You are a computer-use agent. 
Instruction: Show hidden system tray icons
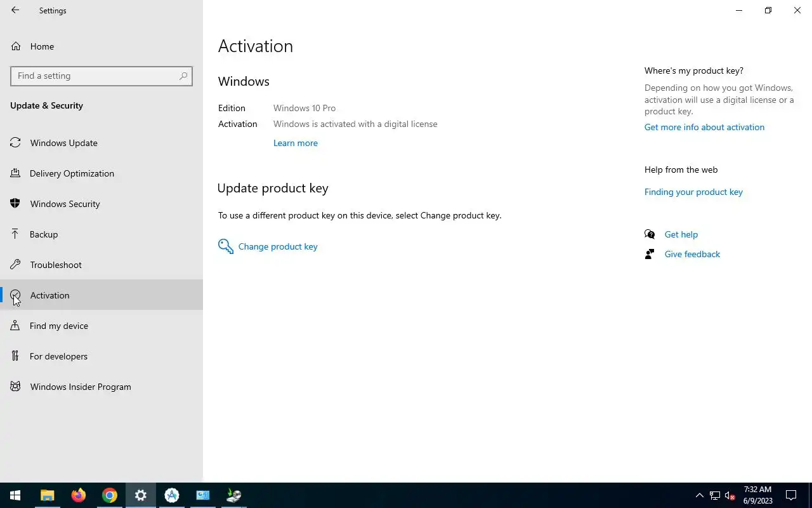[700, 495]
